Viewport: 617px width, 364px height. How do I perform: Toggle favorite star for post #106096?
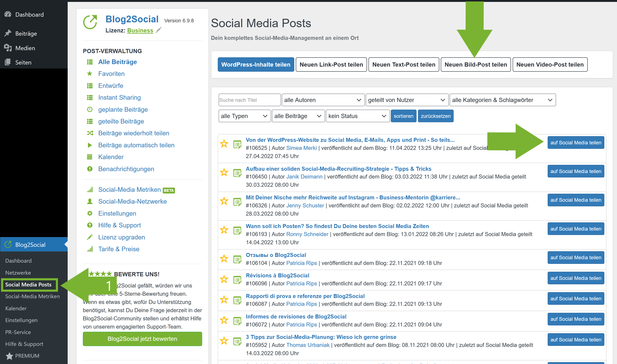(x=224, y=279)
